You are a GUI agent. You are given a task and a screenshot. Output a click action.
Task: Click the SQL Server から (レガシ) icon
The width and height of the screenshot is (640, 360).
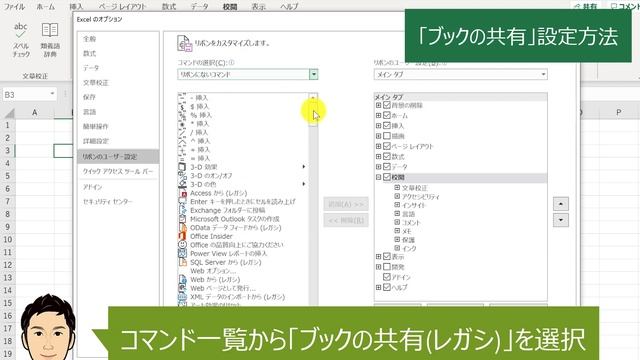point(182,262)
